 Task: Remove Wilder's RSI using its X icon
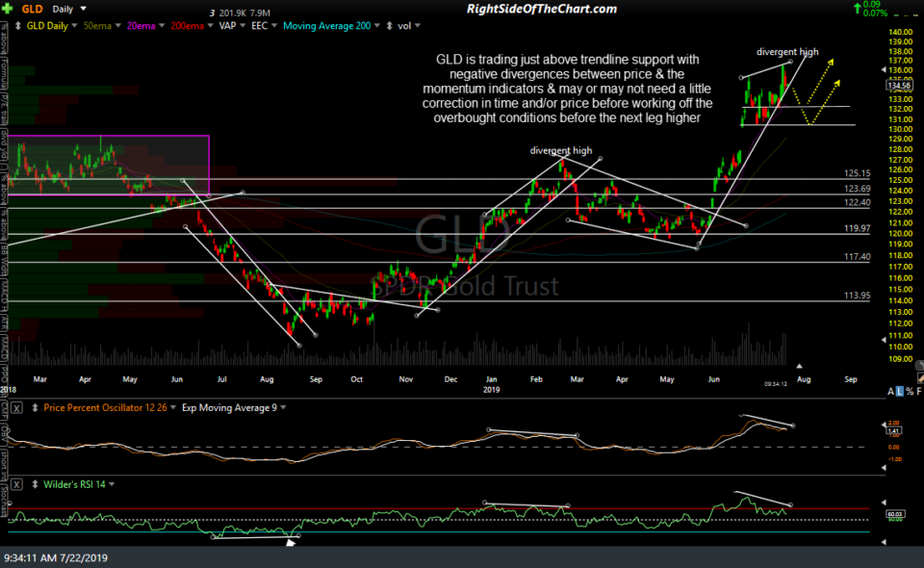(16, 484)
